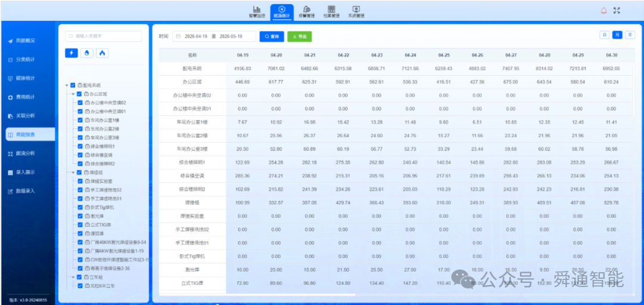Image resolution: width=644 pixels, height=305 pixels.
Task: Click 综合楼照明2 row name in table
Action: pyautogui.click(x=192, y=189)
